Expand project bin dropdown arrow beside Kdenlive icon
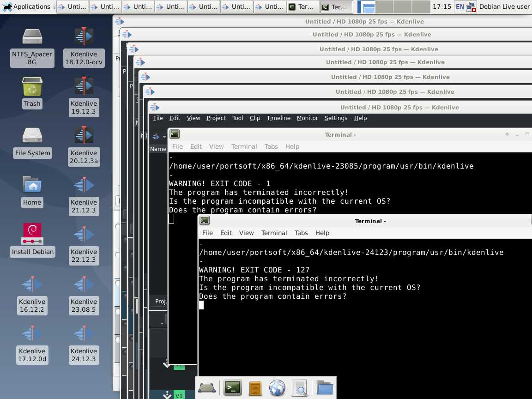Viewport: 532px width, 399px height. (x=164, y=137)
